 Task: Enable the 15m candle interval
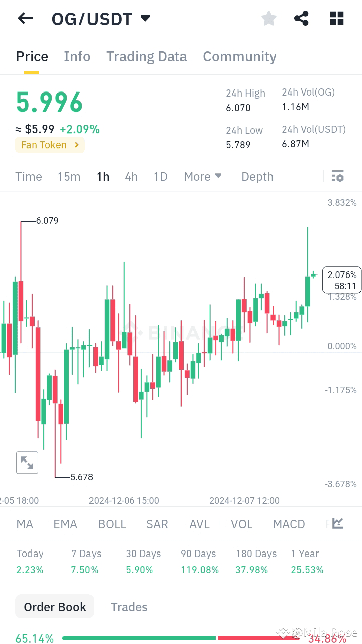point(69,176)
